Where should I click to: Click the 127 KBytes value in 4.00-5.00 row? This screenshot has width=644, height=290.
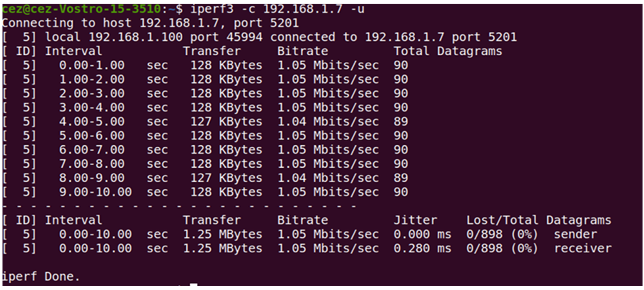pos(226,122)
